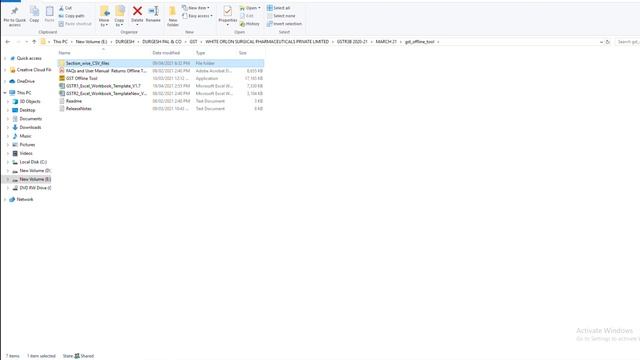Select GSTR1_Excel_Workbook_Template_V1.7 file
The image size is (640, 360).
(160, 86)
